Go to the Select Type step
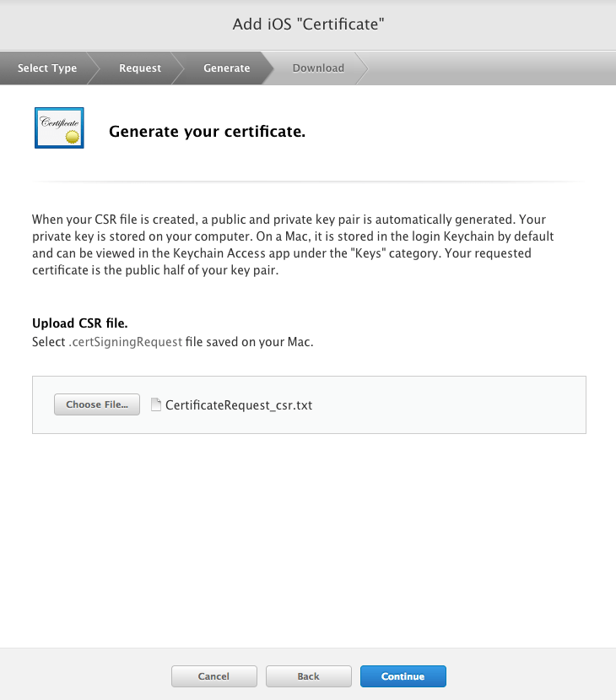 pos(47,68)
